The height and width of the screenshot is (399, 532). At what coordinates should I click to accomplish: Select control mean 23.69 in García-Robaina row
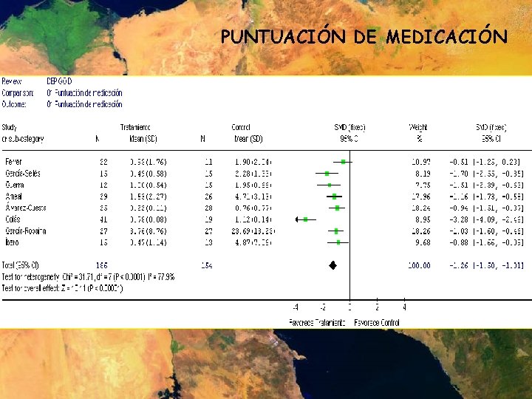click(x=241, y=231)
